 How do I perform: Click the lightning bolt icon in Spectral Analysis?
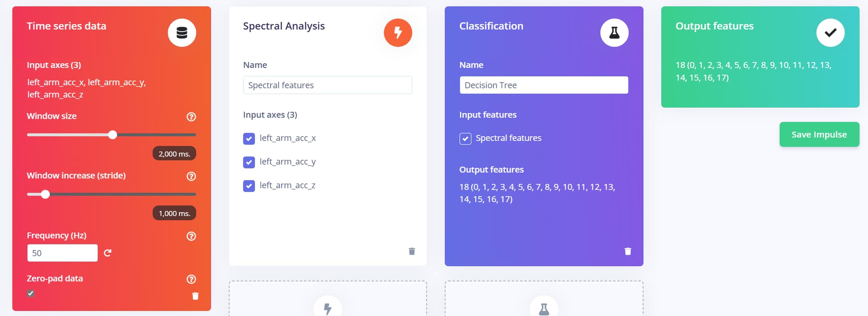pyautogui.click(x=398, y=33)
